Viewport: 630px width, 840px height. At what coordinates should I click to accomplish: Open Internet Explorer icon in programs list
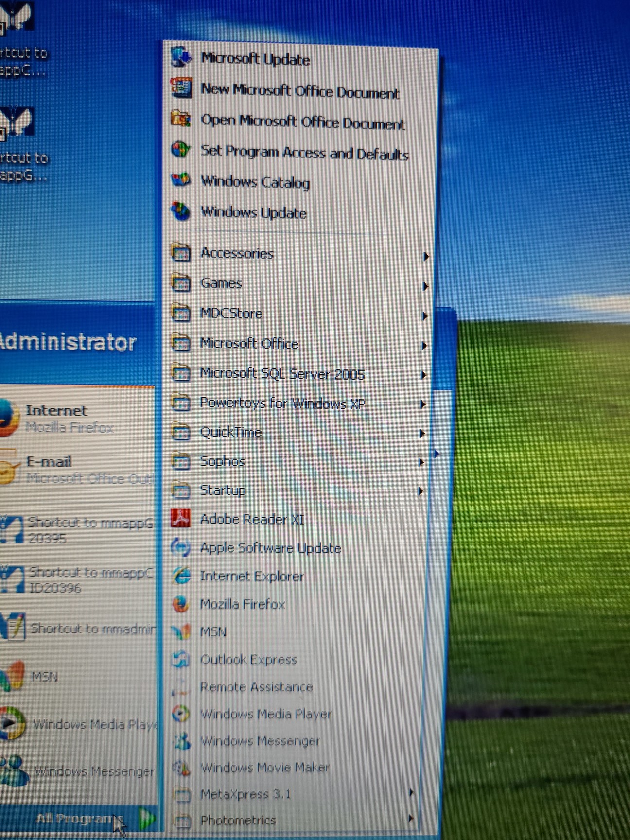pos(181,576)
